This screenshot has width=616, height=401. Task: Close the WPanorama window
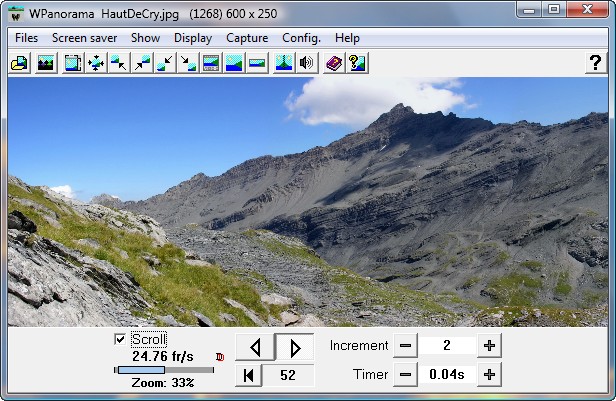(x=587, y=9)
